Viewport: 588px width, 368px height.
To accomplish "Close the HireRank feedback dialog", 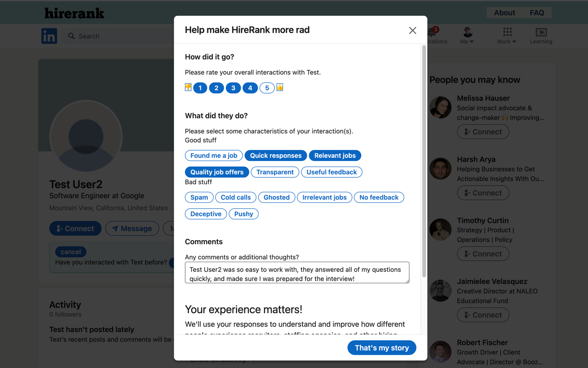I will tap(413, 30).
